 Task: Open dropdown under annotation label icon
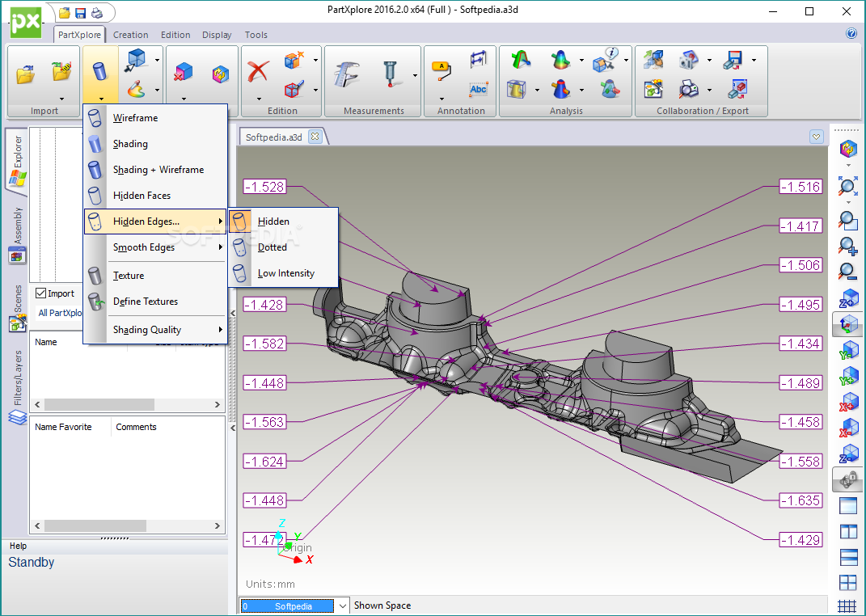click(x=441, y=99)
